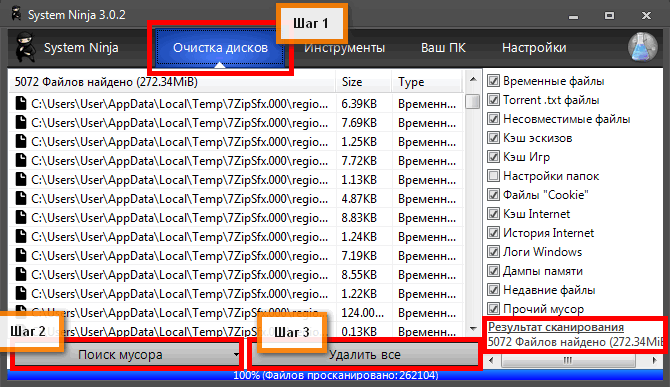Close the System Ninja window
The width and height of the screenshot is (670, 387).
tap(646, 16)
